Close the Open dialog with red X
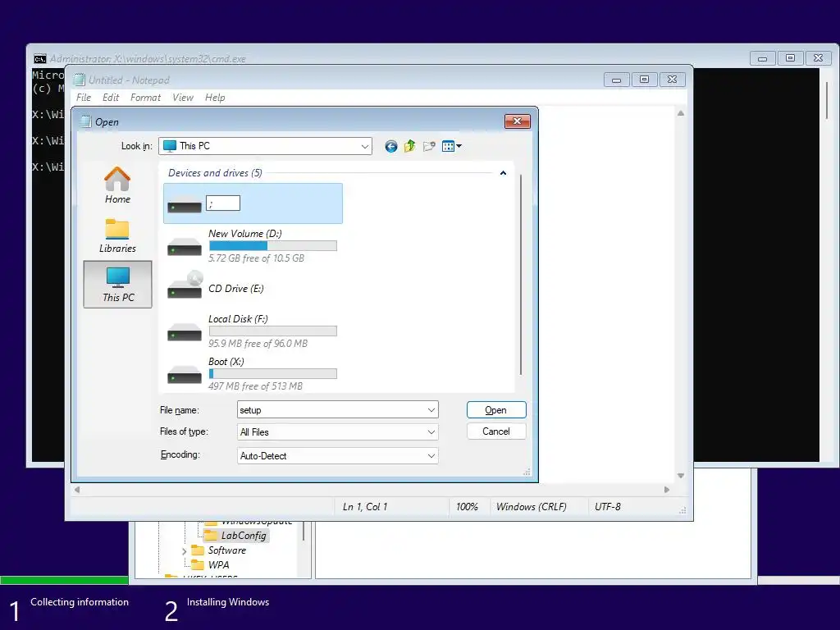Image resolution: width=840 pixels, height=630 pixels. [x=517, y=121]
